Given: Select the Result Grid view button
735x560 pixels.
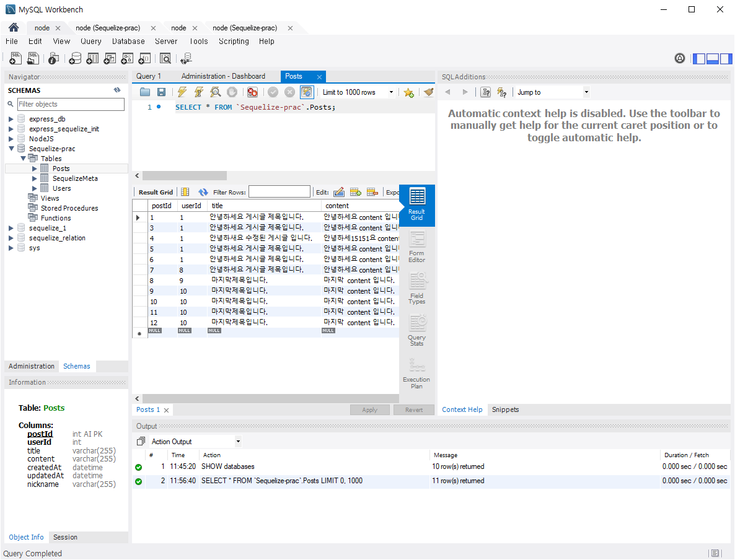Looking at the screenshot, I should pyautogui.click(x=416, y=205).
